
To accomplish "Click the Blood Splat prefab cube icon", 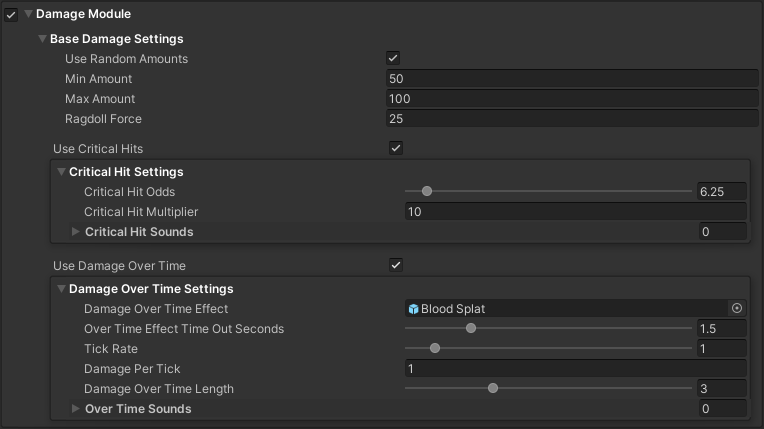I will tap(413, 309).
